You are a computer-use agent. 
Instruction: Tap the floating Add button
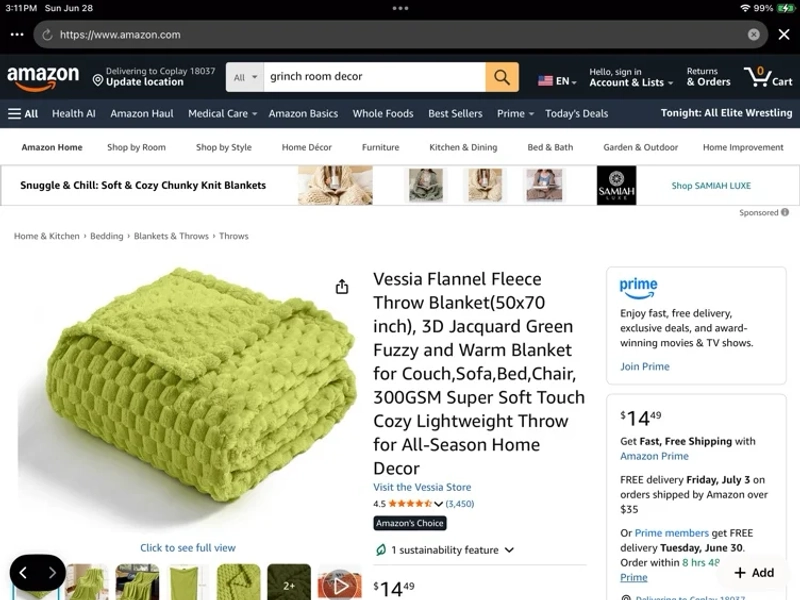pos(754,572)
